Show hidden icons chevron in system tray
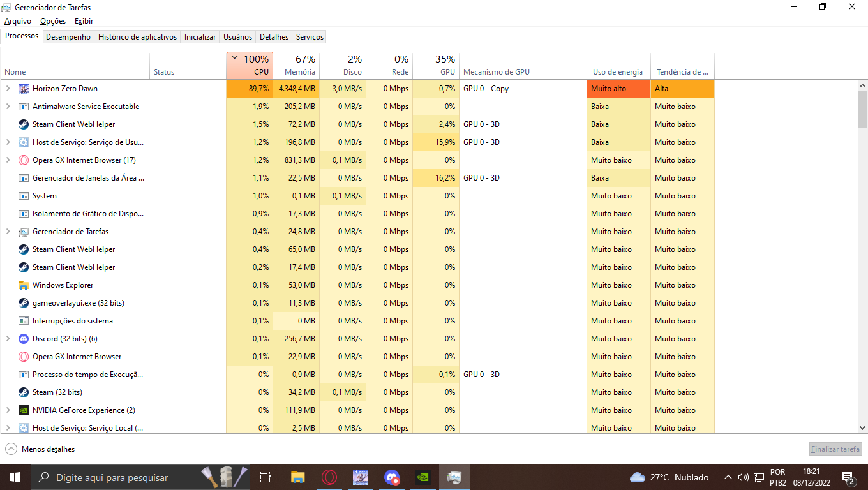The image size is (868, 490). click(x=728, y=477)
